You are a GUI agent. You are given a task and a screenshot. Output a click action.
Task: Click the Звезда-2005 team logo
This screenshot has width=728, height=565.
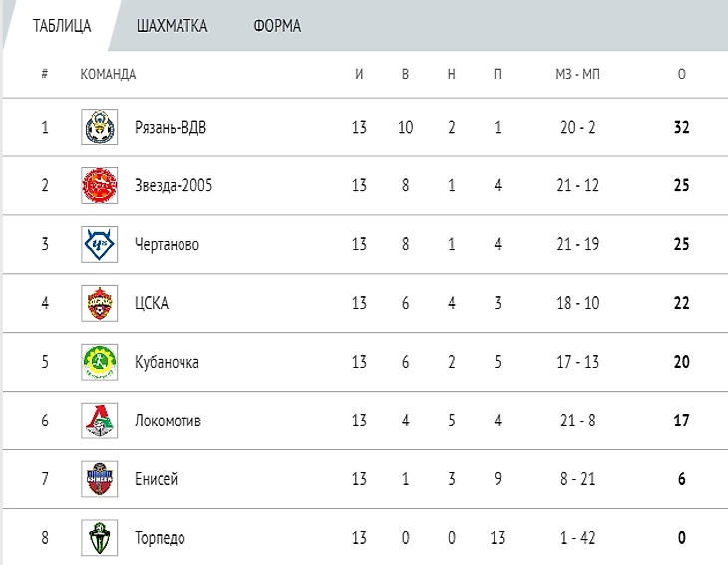tap(99, 186)
